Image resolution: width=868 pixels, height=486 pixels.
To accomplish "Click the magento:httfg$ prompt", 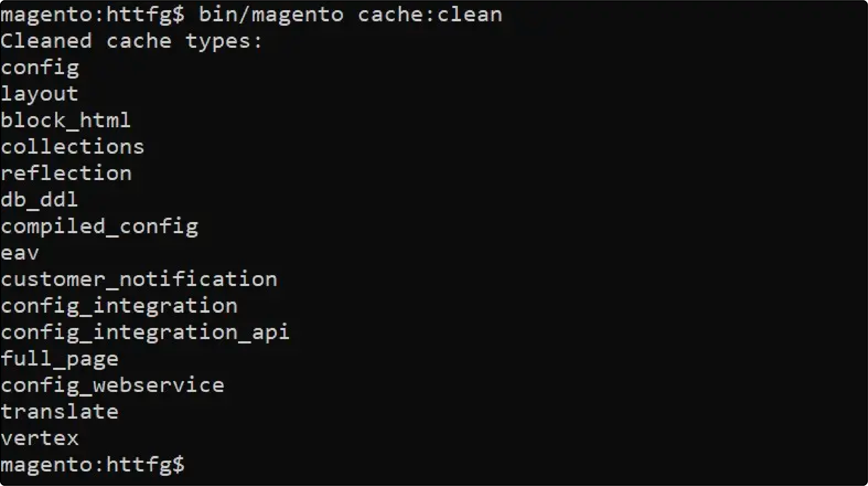I will coord(93,464).
